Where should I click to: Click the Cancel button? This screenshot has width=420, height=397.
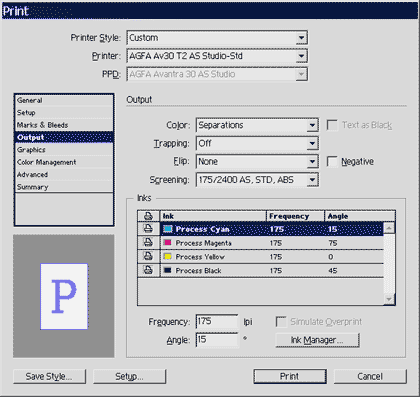(x=370, y=377)
